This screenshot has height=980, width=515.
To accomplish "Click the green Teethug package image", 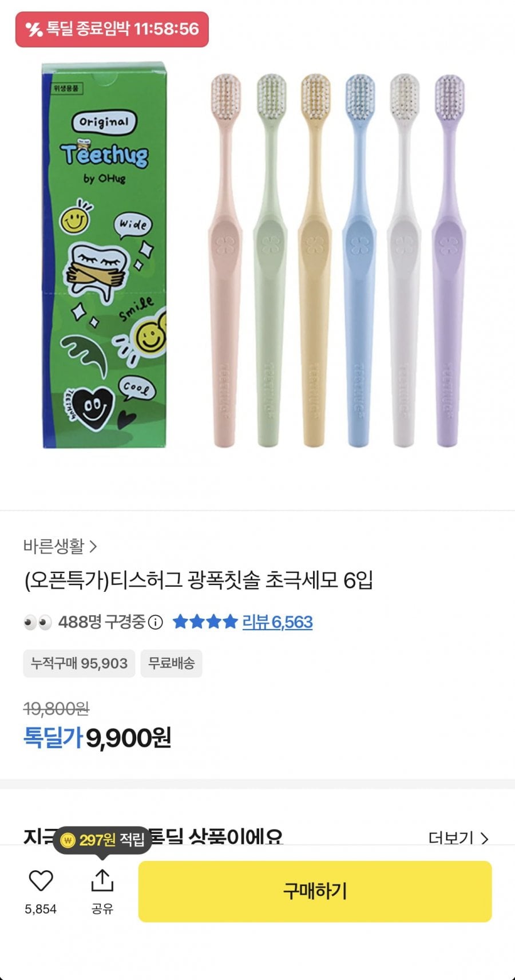I will pos(104,256).
